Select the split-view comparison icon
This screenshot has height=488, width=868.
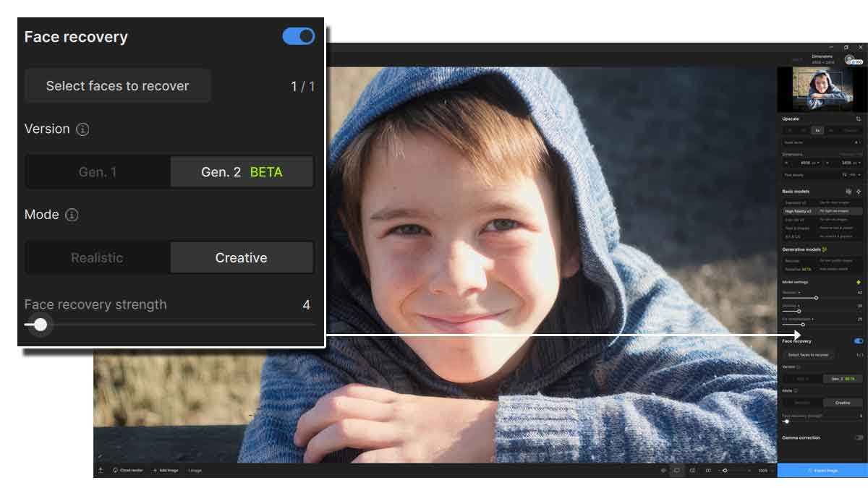pos(693,470)
